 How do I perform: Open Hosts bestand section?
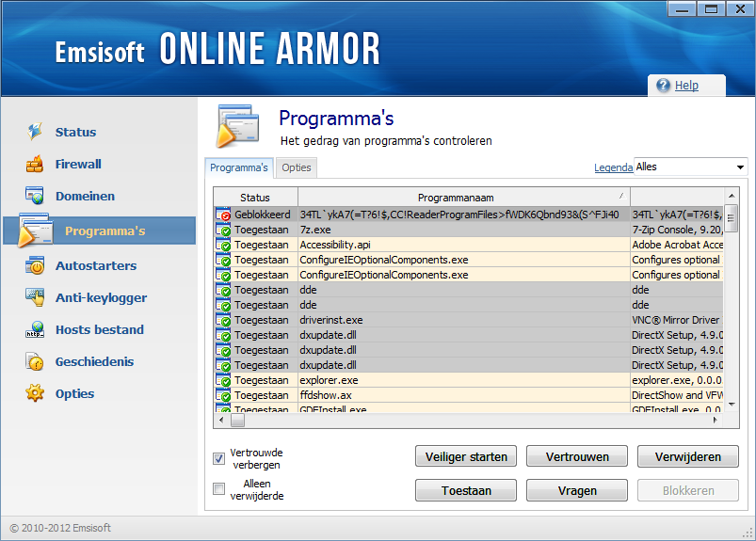pyautogui.click(x=99, y=329)
